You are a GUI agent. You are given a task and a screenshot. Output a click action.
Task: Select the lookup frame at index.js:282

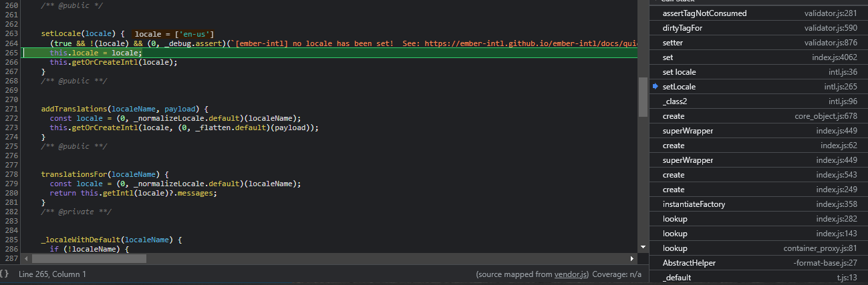[x=758, y=219]
